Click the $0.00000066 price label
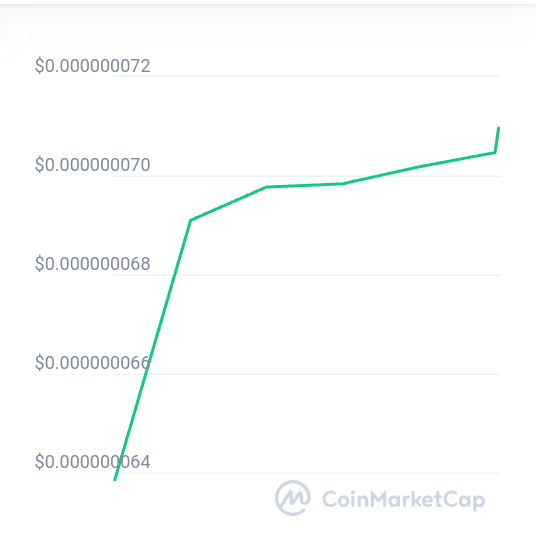536x550 pixels. point(93,362)
